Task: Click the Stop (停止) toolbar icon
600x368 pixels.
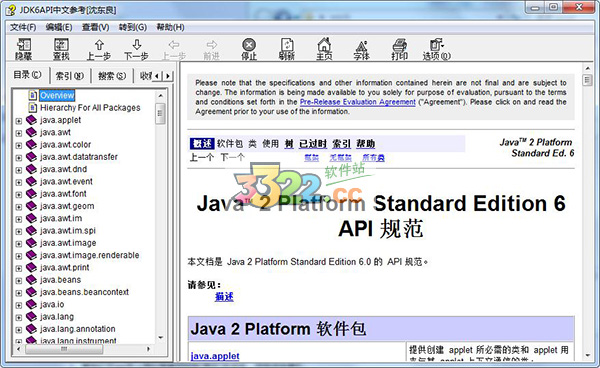Action: click(x=249, y=46)
